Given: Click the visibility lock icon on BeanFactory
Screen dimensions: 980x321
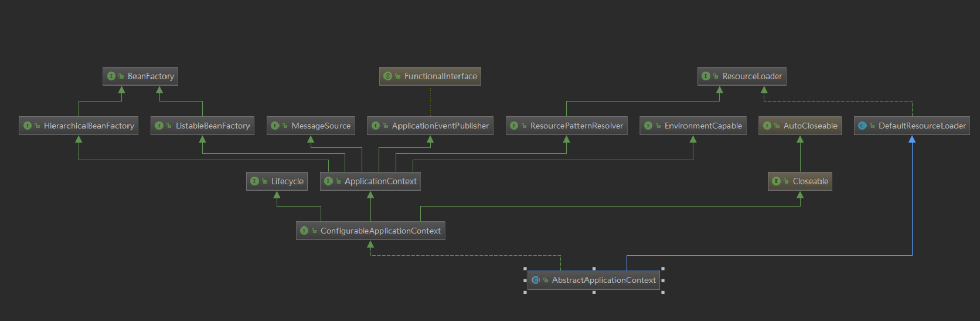Looking at the screenshot, I should [121, 76].
